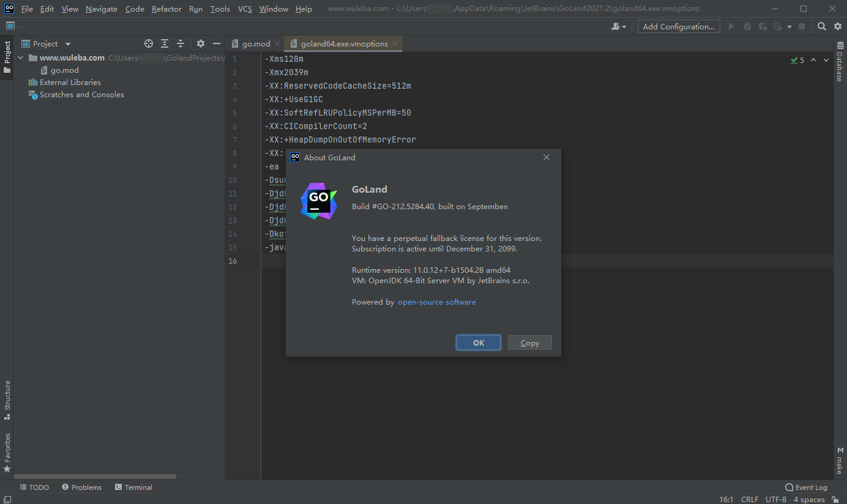Click the tool windows quick-access icon
The width and height of the screenshot is (847, 504).
point(6,500)
